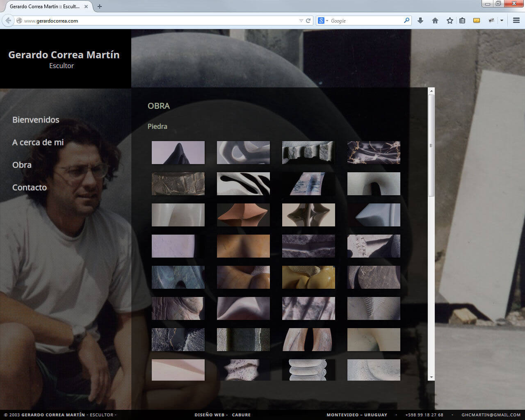Click the browser back arrow button
Image resolution: width=525 pixels, height=420 pixels.
(8, 21)
